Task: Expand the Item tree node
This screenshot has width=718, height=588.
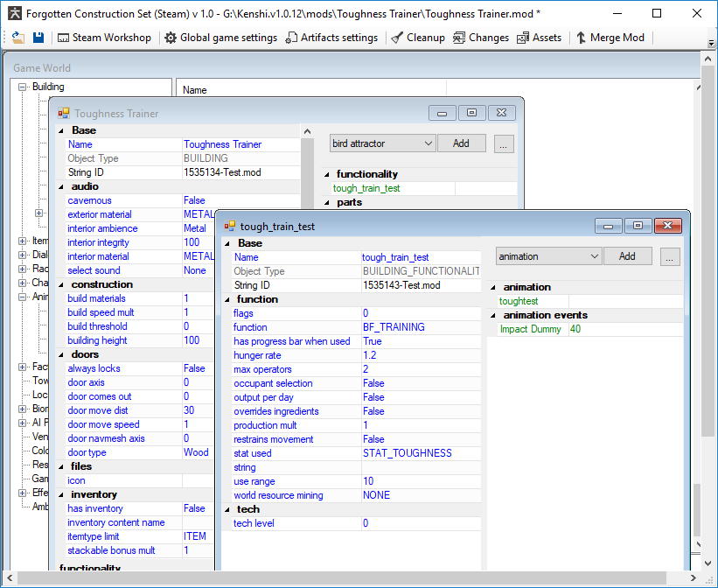Action: click(x=22, y=241)
